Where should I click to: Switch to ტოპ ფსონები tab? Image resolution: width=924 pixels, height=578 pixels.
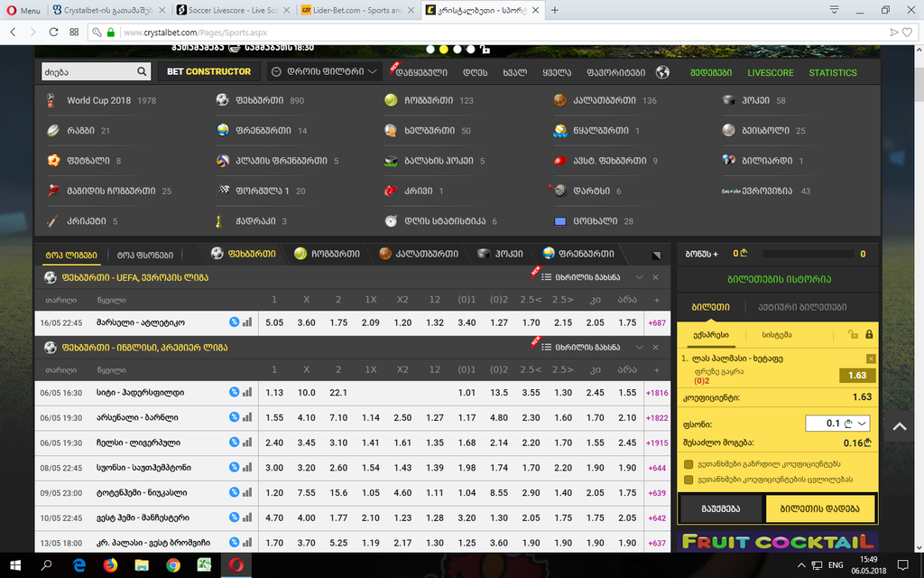click(x=145, y=255)
